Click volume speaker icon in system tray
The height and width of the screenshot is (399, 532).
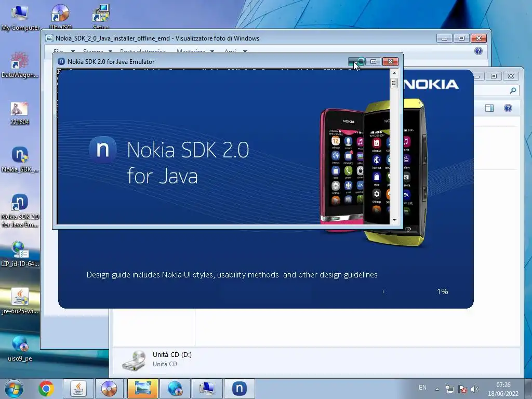pos(475,389)
